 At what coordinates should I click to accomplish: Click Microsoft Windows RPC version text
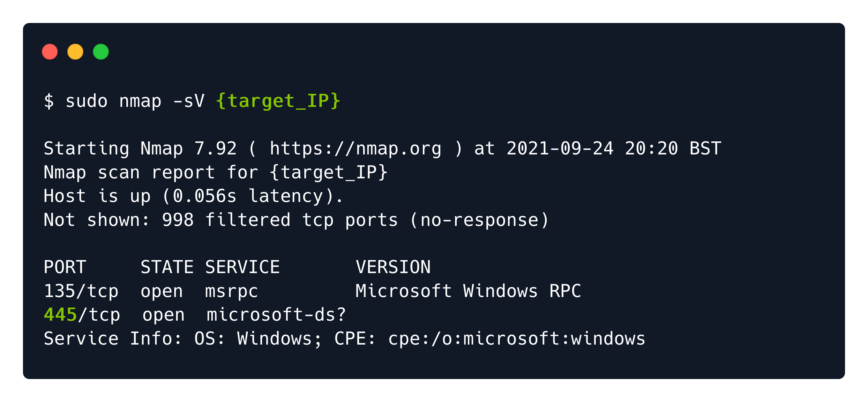(x=468, y=291)
